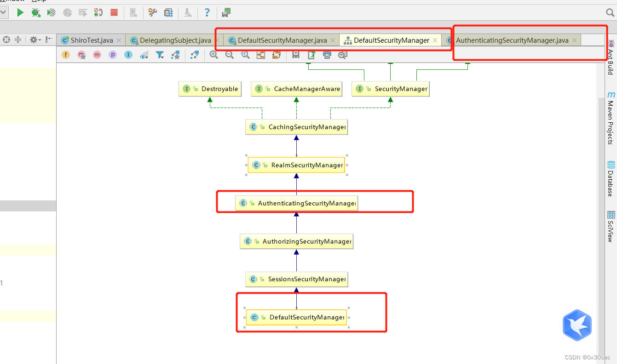Viewport: 617px width, 364px height.
Task: Open the Maven Projects tool window
Action: 611,118
